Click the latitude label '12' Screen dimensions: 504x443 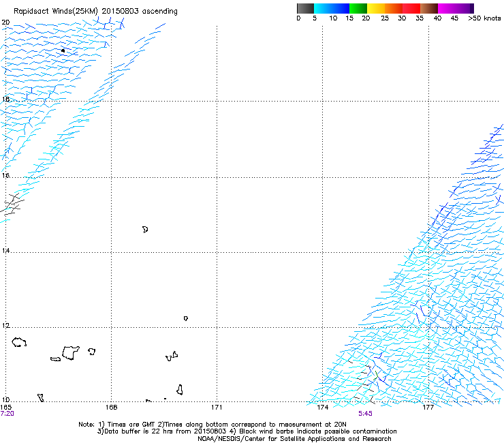5,326
